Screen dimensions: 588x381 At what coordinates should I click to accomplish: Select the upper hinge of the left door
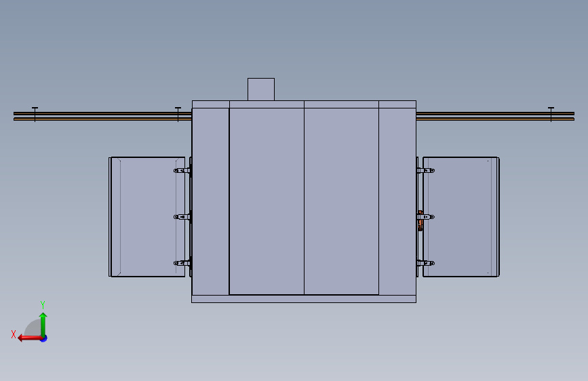(x=182, y=171)
